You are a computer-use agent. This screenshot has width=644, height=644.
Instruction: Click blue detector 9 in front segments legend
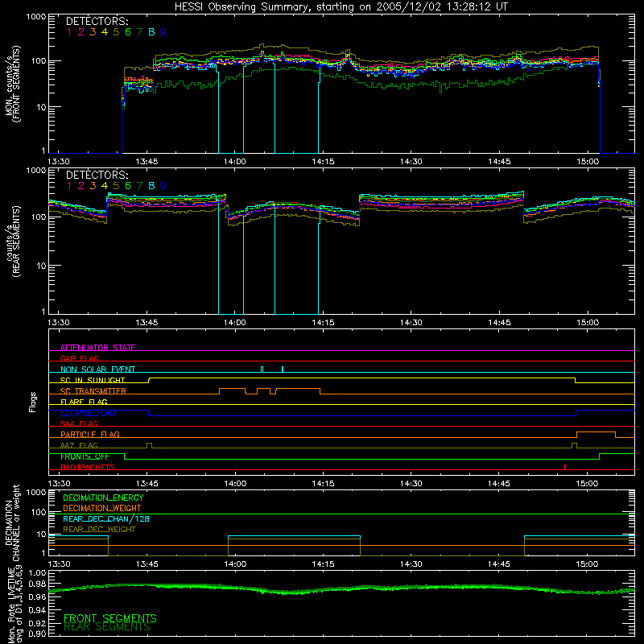pos(163,32)
